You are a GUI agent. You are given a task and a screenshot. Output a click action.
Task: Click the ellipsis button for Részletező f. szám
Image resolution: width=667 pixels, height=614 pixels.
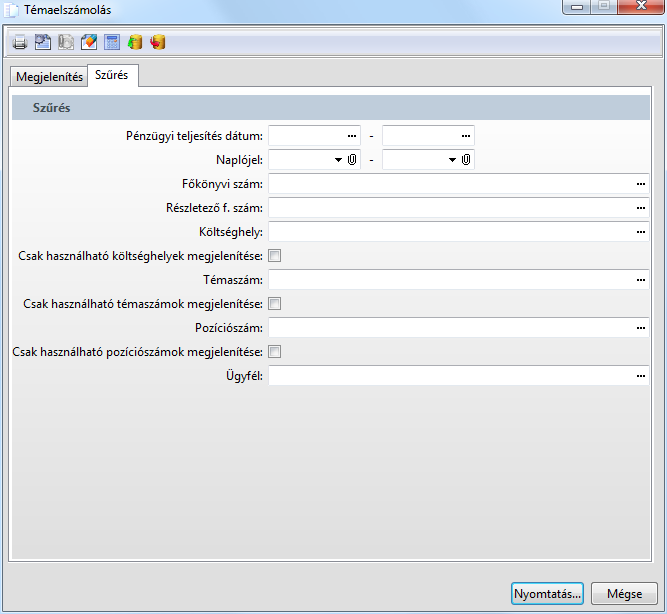(641, 208)
